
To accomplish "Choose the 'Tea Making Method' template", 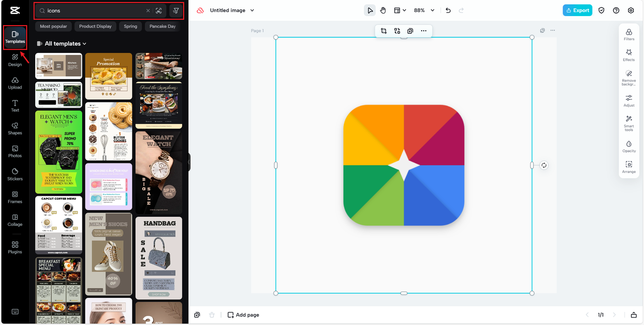I will 58,95.
